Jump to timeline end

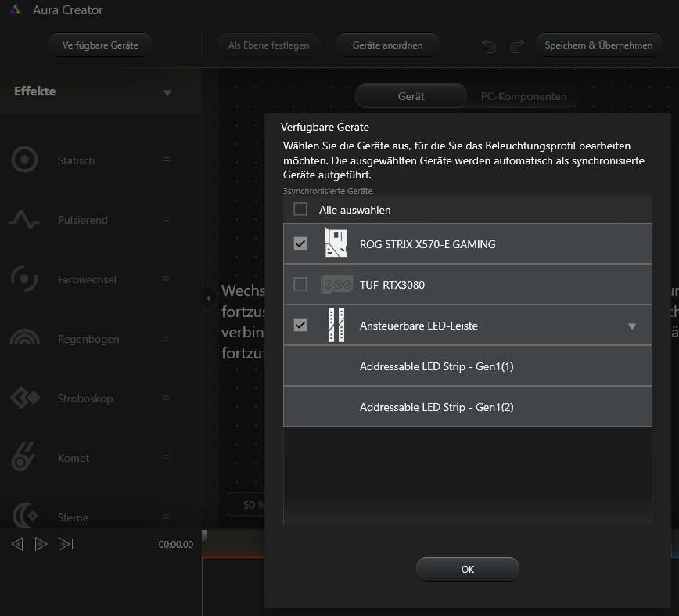[x=66, y=544]
